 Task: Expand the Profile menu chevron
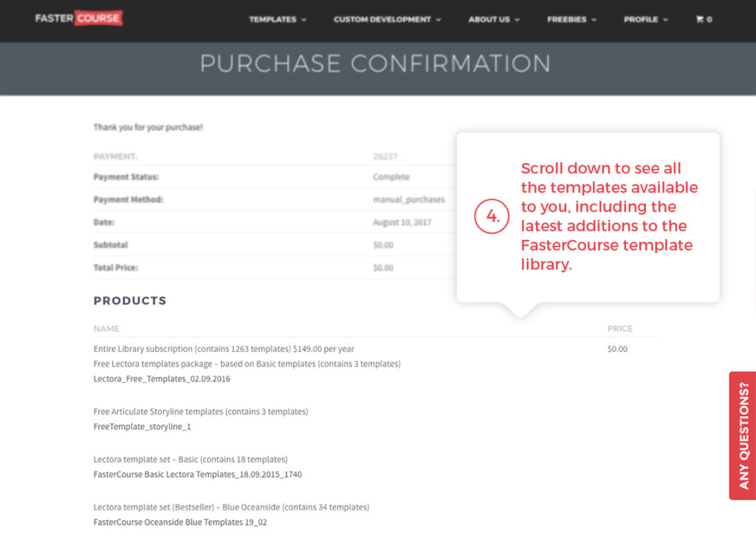pos(666,20)
